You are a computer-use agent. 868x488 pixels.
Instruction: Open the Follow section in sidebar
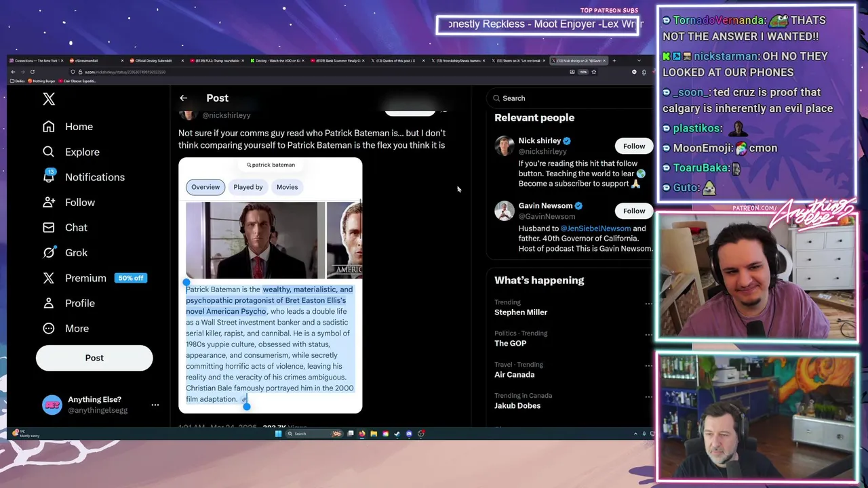tap(68, 202)
